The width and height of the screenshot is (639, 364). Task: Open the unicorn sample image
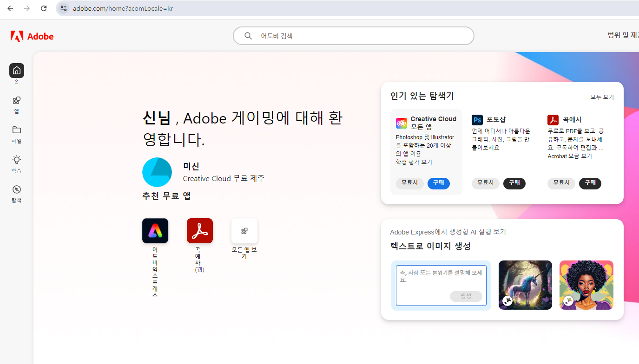click(x=525, y=285)
